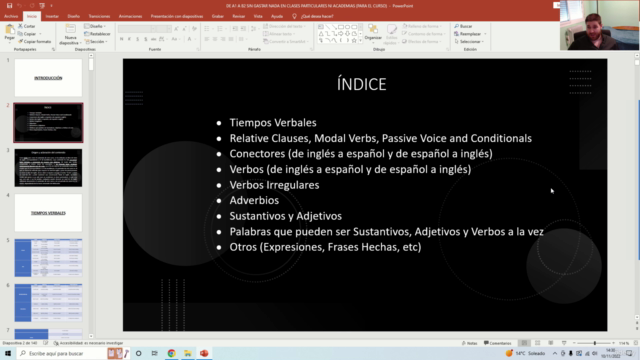Open the font color A button

coord(189,39)
